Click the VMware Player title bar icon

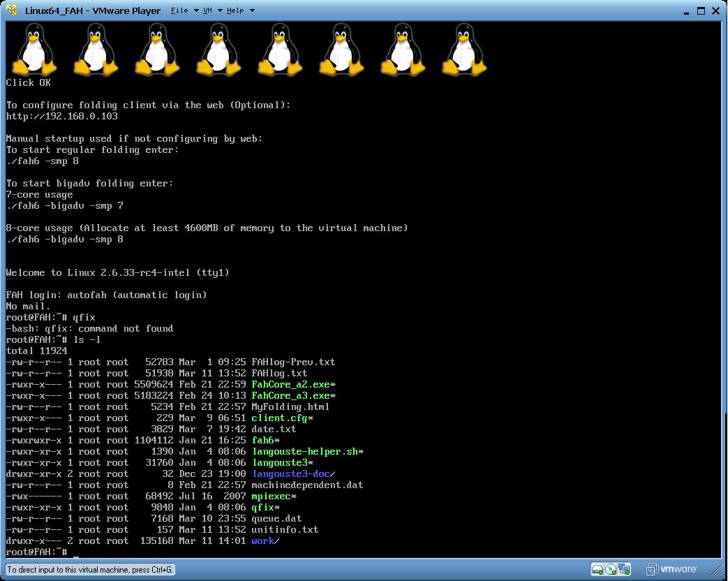[12, 10]
